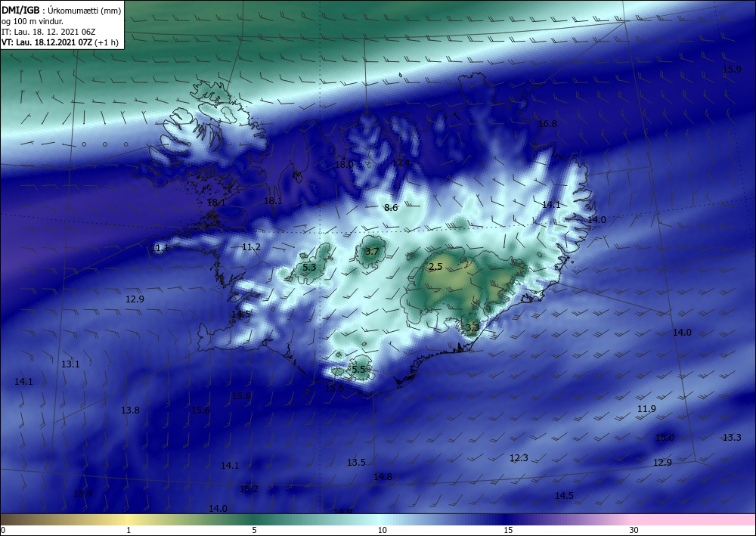This screenshot has width=756, height=536.
Task: Select the 'IT: Lau. 18. 12. 2021 06Z' line
Action: tap(48, 32)
